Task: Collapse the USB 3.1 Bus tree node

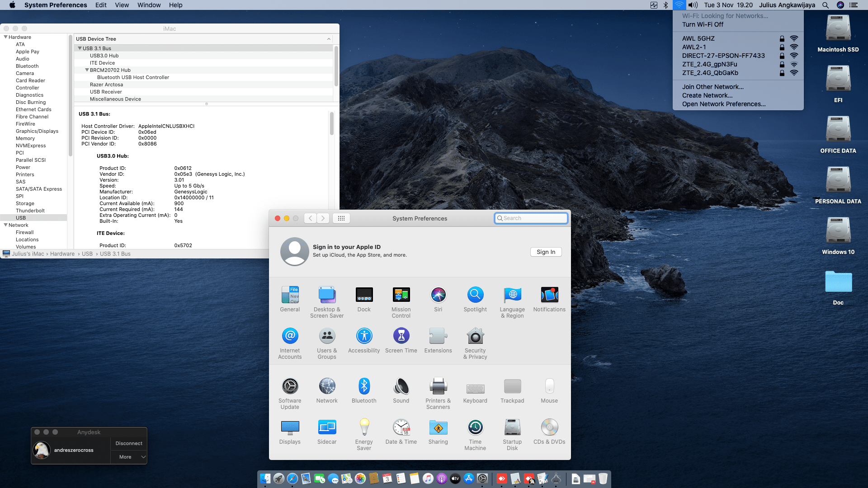Action: (80, 48)
